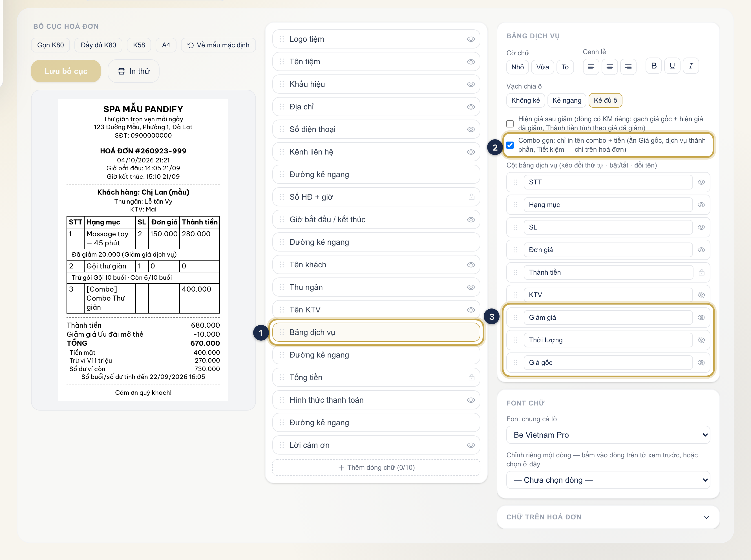
Task: Click the align center icon
Action: (609, 67)
